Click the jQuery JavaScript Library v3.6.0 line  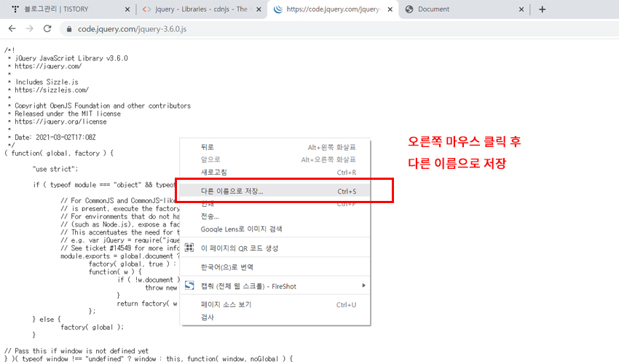tap(71, 58)
